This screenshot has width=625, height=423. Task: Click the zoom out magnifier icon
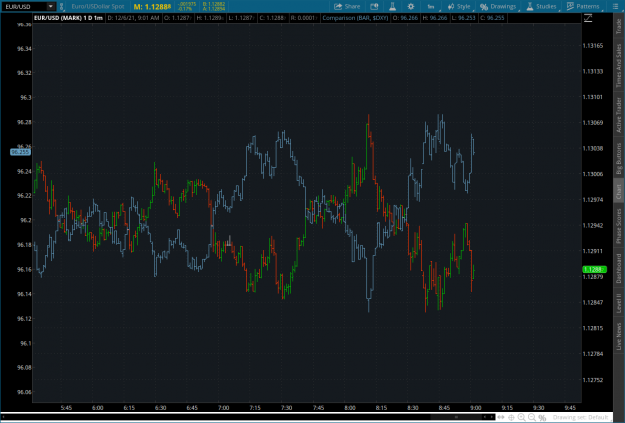(532, 417)
